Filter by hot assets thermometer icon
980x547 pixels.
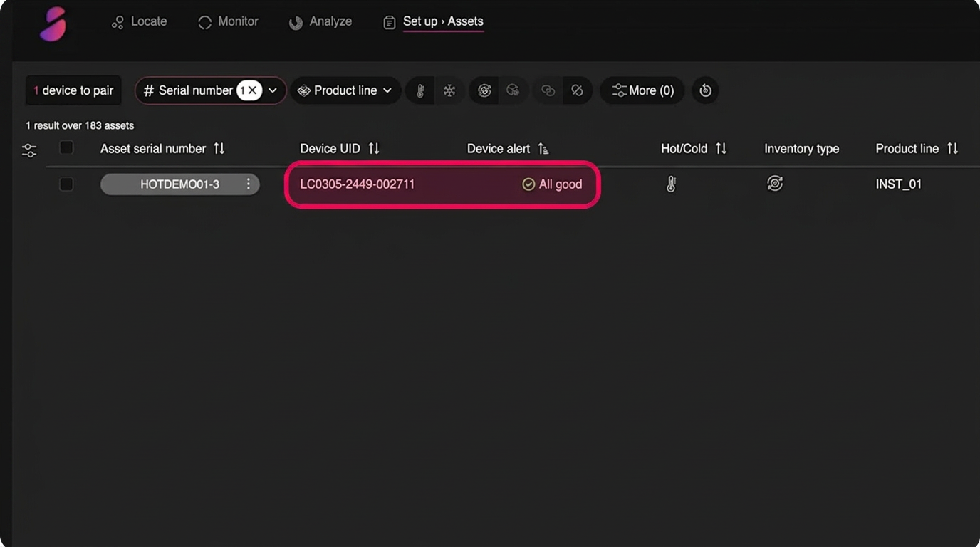[x=420, y=90]
